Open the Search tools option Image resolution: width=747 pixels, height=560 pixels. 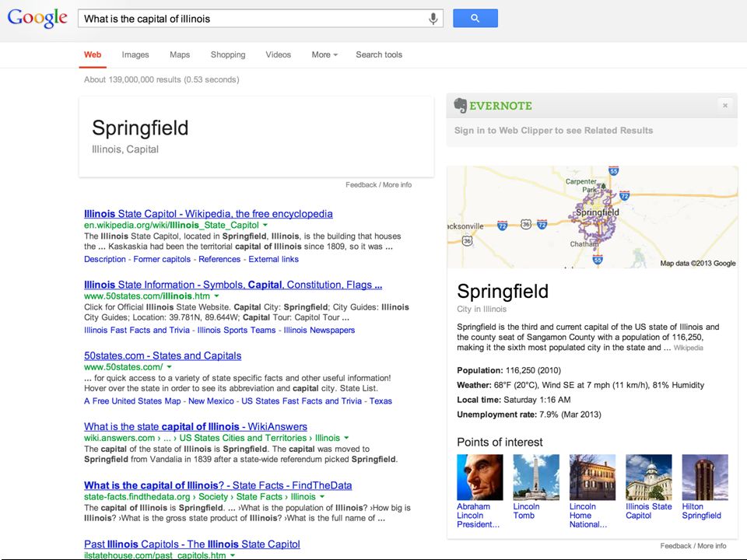coord(379,54)
